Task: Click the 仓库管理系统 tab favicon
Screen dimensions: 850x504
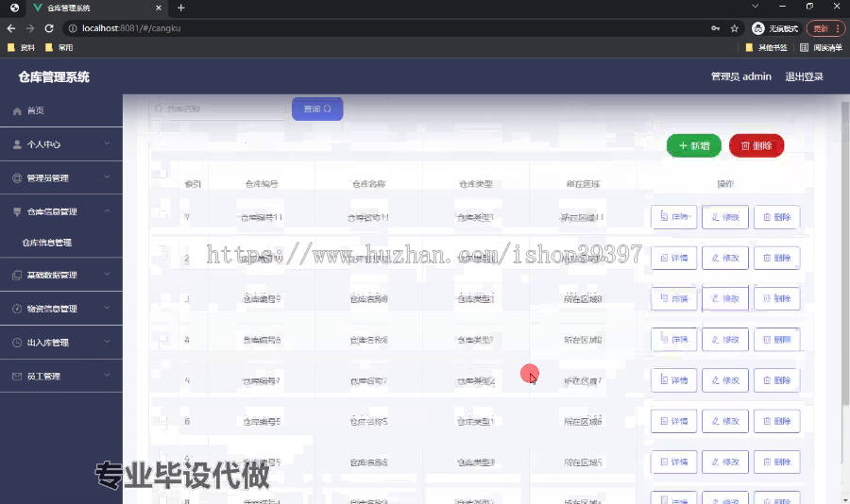Action: [x=38, y=8]
